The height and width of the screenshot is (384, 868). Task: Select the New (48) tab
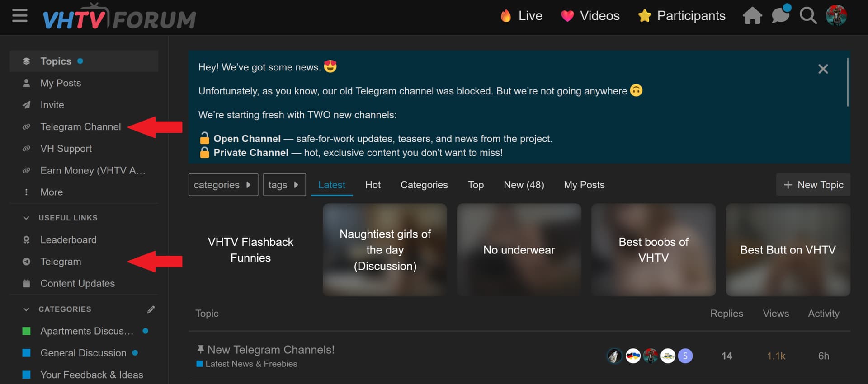(524, 185)
